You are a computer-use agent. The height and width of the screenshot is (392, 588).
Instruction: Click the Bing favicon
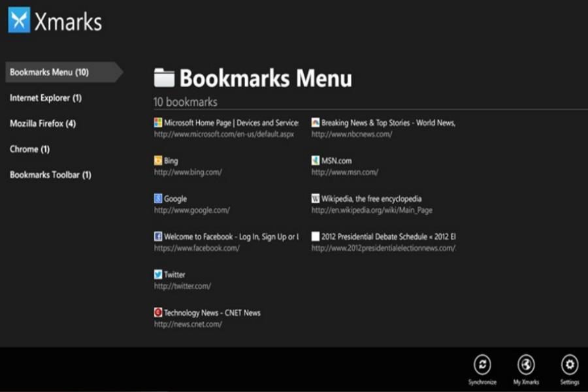[x=158, y=161]
